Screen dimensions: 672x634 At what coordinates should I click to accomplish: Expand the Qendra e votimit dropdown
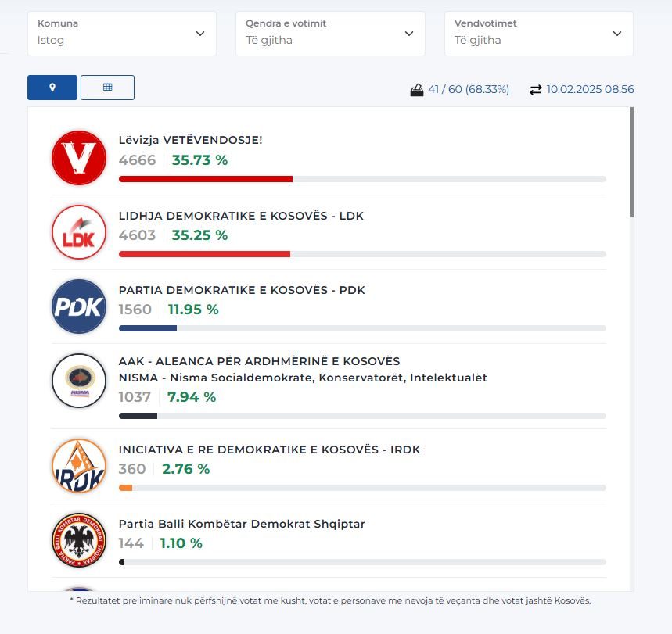[330, 34]
